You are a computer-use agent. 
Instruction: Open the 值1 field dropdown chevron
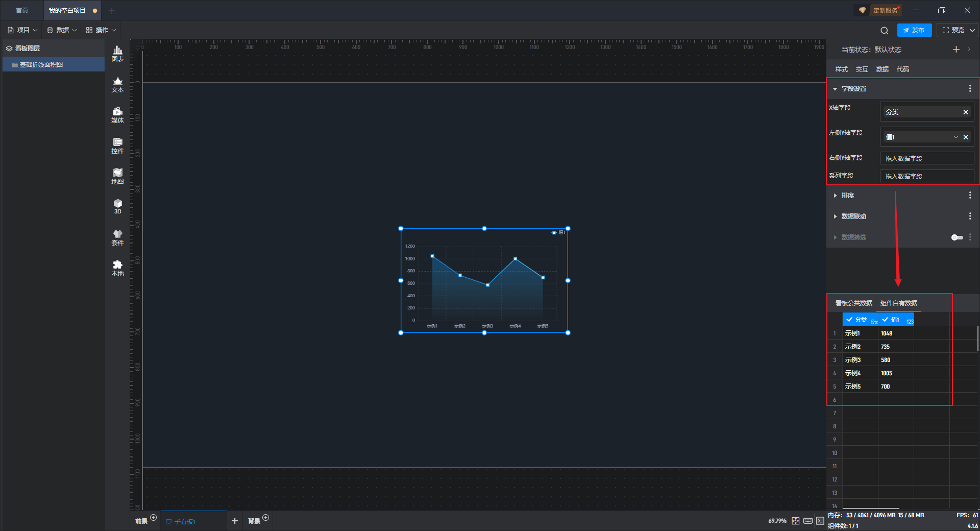tap(956, 137)
